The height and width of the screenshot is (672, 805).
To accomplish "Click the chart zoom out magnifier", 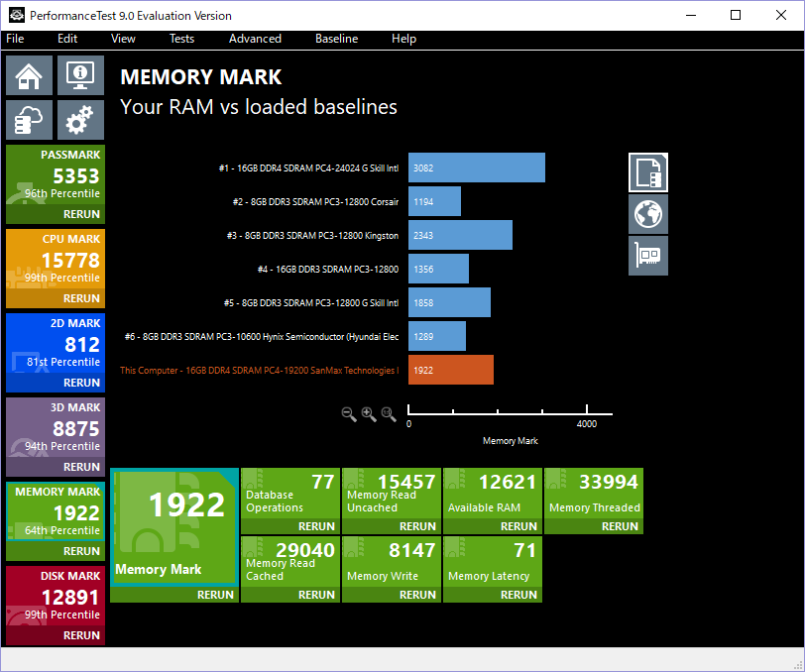I will tap(349, 413).
